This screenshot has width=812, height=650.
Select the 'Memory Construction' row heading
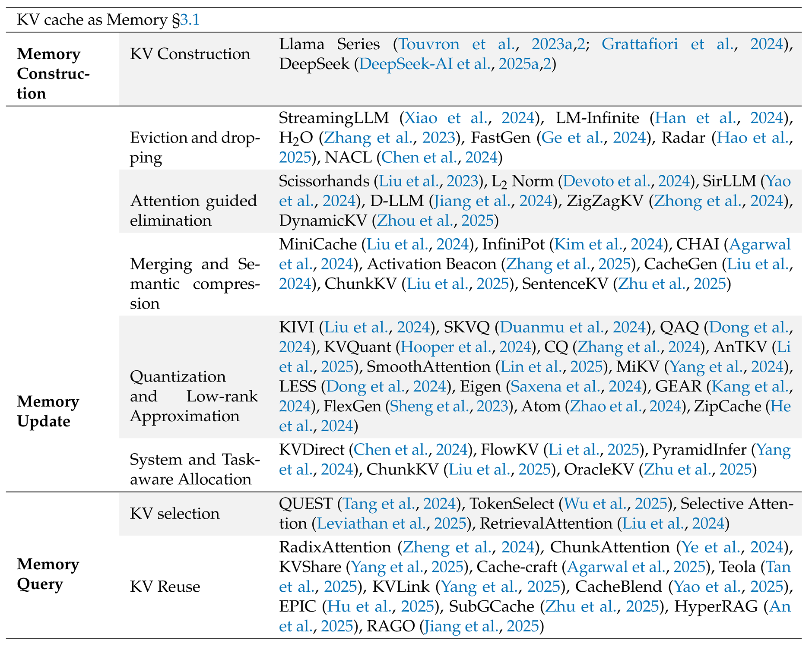(x=54, y=74)
